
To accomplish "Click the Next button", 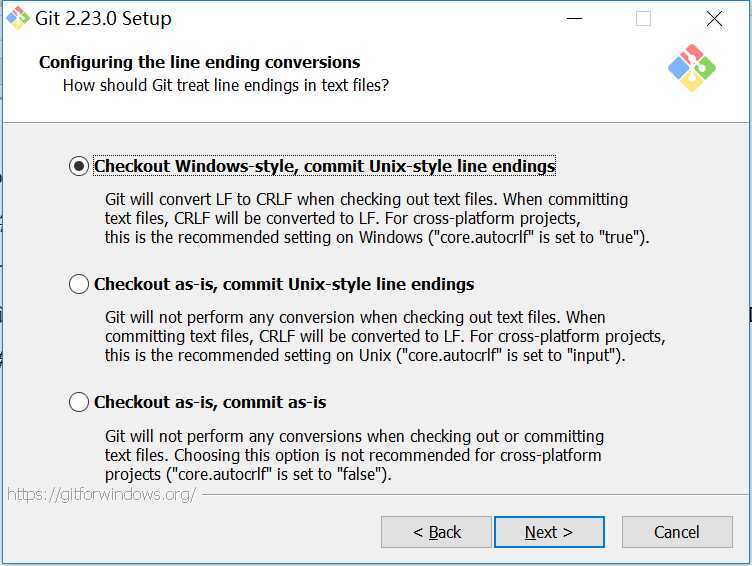I will (x=549, y=532).
